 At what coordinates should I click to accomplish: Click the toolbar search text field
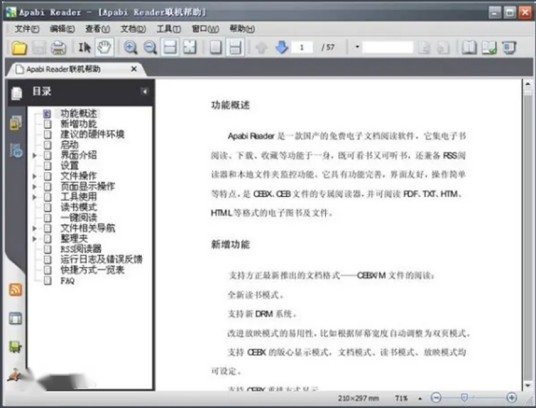pyautogui.click(x=388, y=47)
